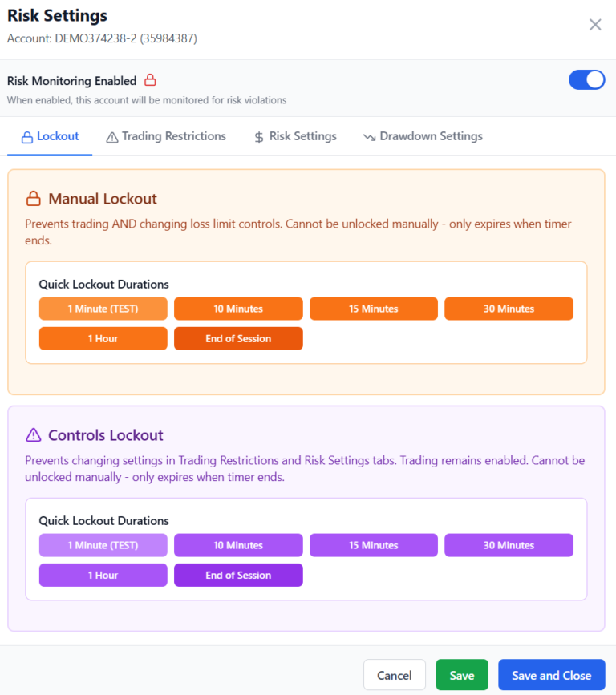Image resolution: width=616 pixels, height=695 pixels.
Task: Click the blue Save and Close button
Action: point(551,675)
